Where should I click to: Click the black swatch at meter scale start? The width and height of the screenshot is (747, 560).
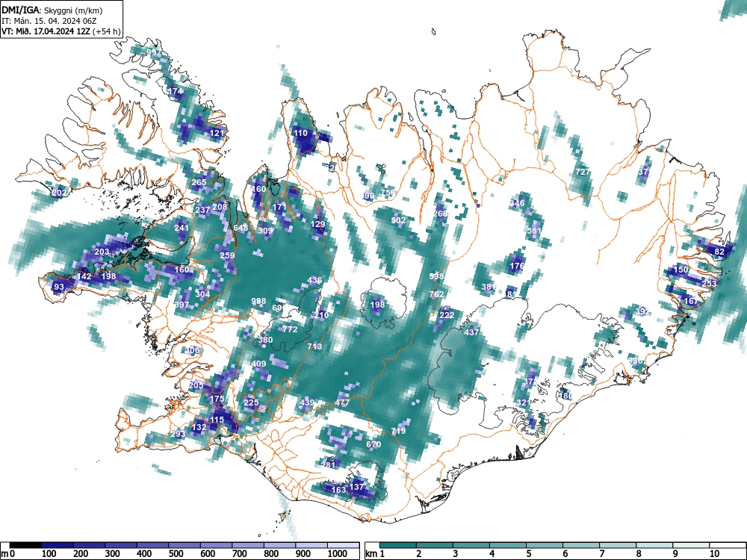[25, 545]
